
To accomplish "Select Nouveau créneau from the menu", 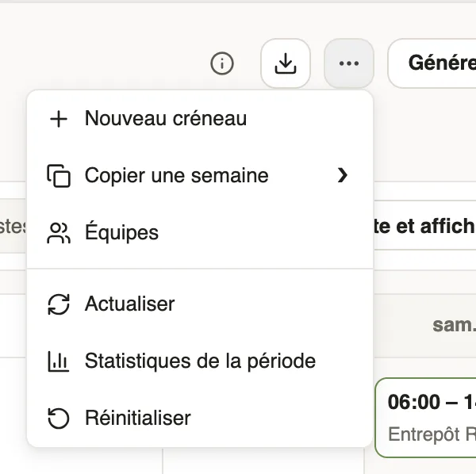I will click(200, 118).
